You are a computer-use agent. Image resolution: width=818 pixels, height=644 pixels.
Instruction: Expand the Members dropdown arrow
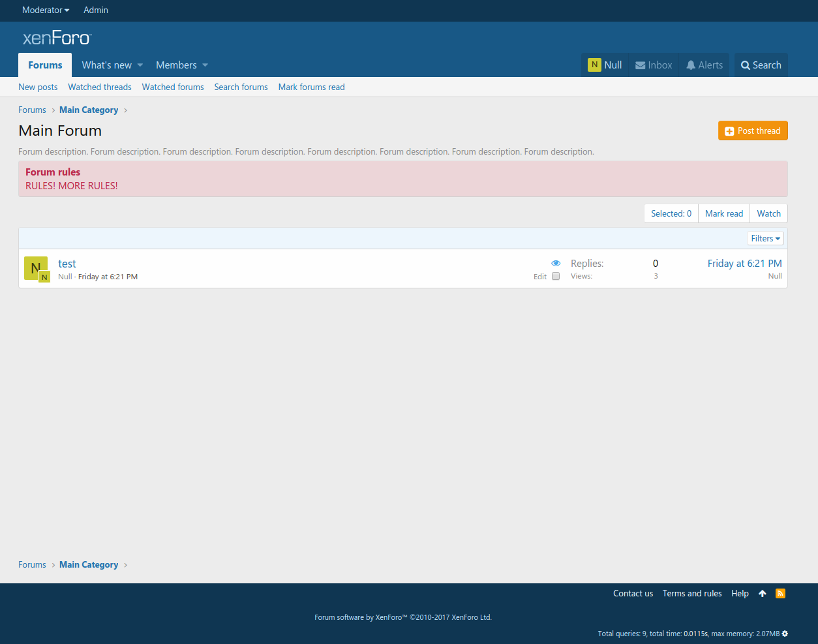[x=205, y=65]
